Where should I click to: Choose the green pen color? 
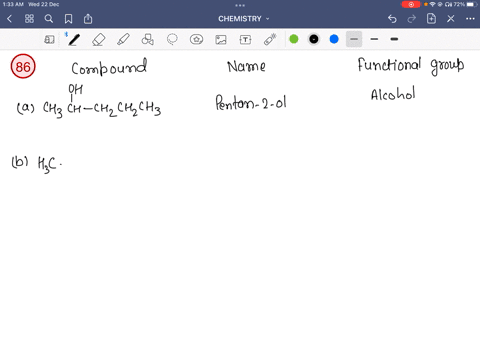[x=294, y=39]
